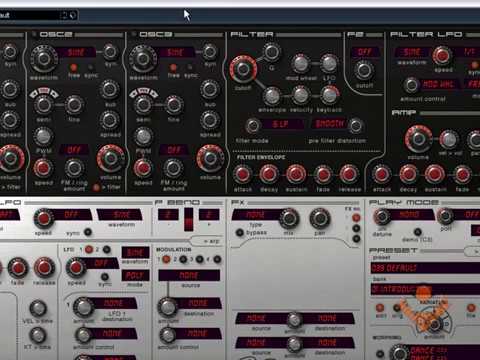Click the Filter LFO speed knob
480x360 pixels.
442,55
